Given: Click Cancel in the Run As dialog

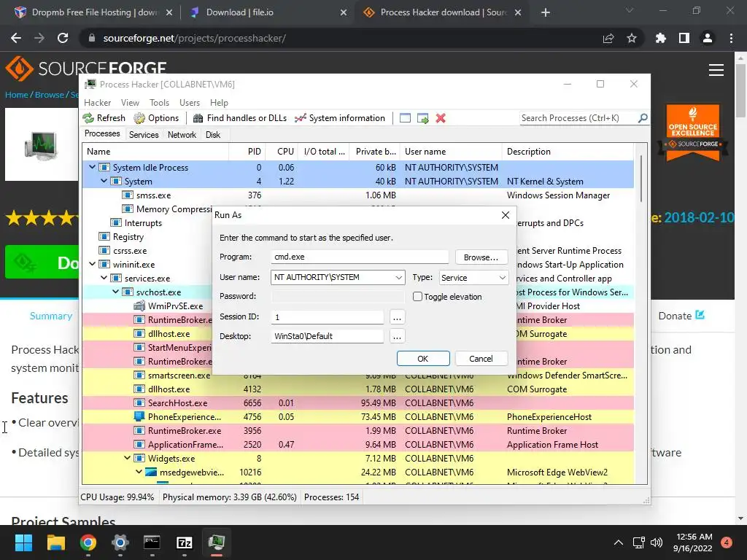Looking at the screenshot, I should point(481,359).
